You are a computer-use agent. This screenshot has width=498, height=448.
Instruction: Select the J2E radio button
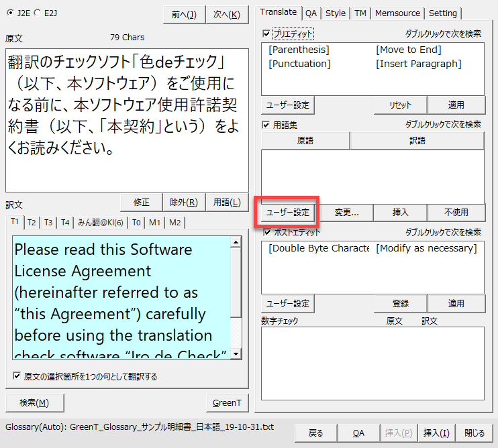click(x=9, y=12)
